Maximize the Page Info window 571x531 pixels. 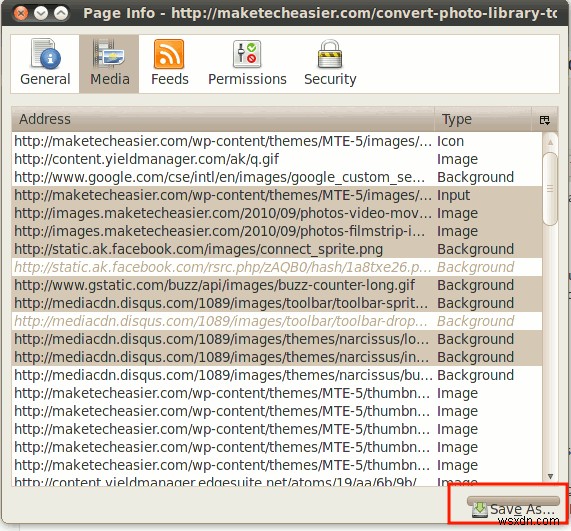61,13
